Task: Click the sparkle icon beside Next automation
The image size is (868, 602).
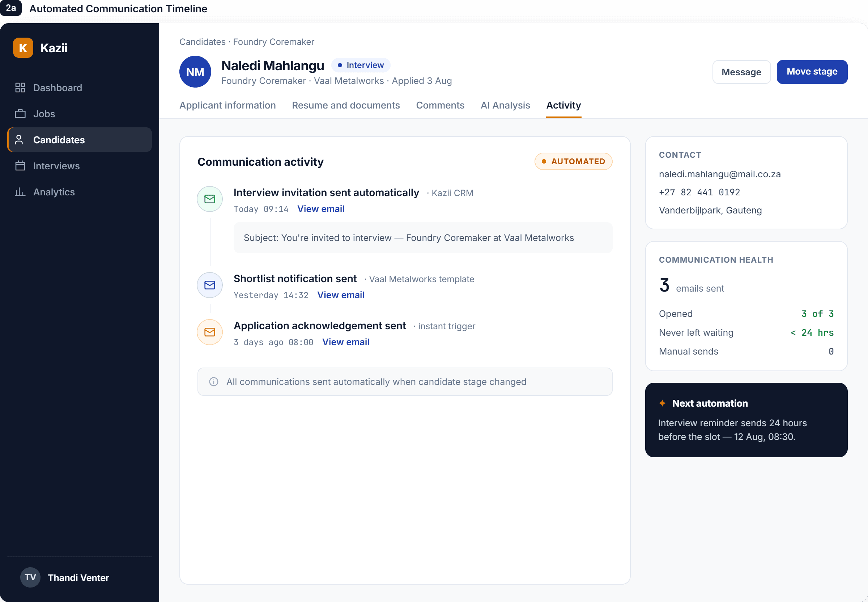Action: 662,403
